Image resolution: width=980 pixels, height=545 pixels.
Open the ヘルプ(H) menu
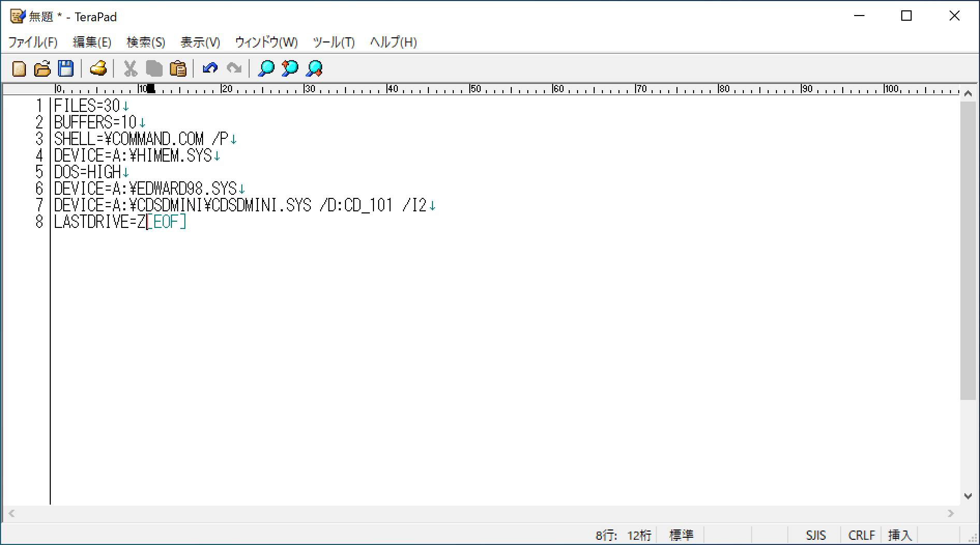click(x=394, y=42)
